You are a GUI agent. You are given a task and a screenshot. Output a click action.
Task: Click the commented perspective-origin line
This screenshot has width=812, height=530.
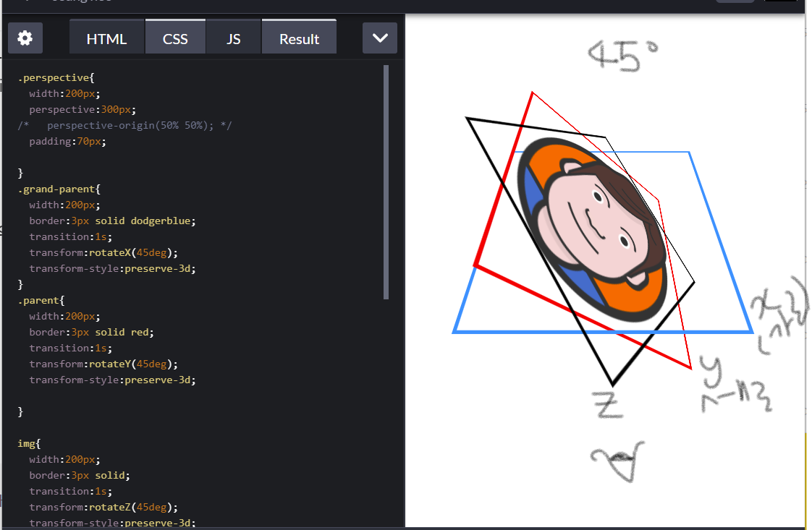(x=124, y=125)
